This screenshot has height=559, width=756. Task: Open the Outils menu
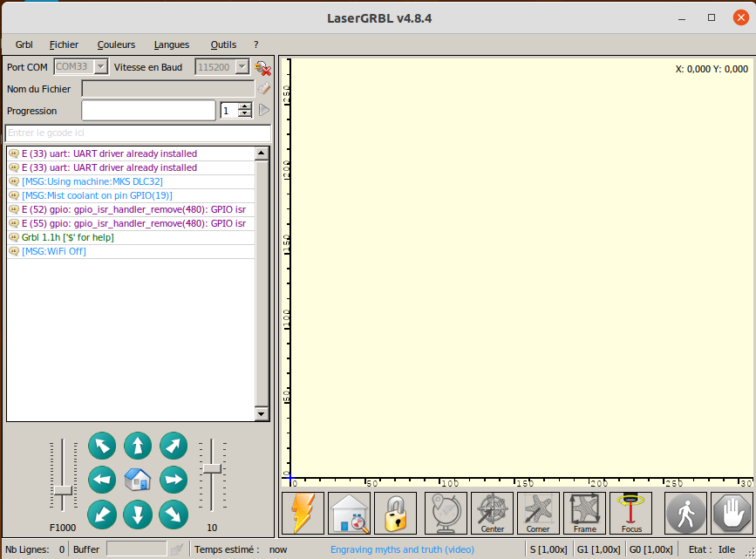coord(223,44)
